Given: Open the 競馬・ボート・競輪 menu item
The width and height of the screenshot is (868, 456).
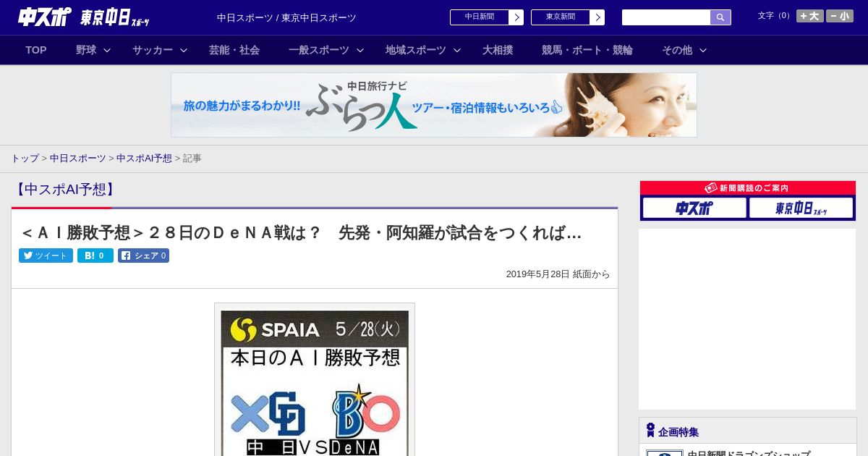Looking at the screenshot, I should click(587, 50).
